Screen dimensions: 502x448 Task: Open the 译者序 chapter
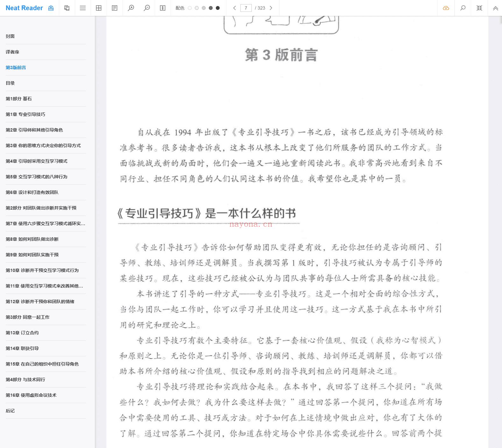[x=46, y=52]
